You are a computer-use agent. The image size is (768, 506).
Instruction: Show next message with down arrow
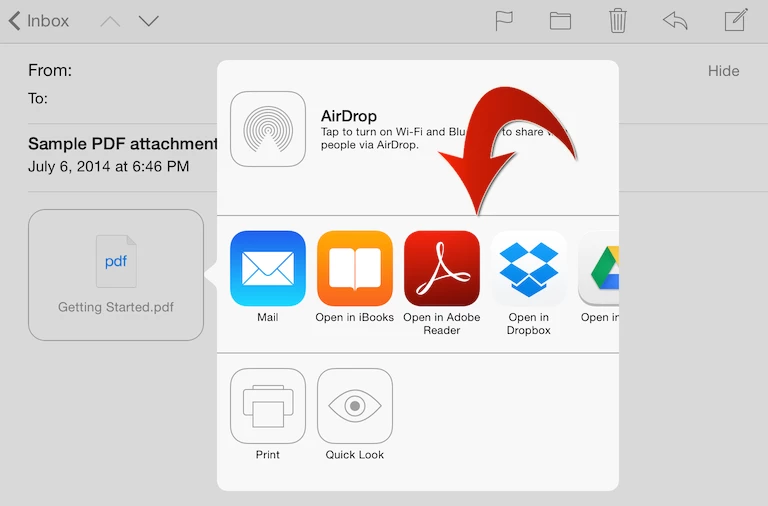(x=148, y=21)
